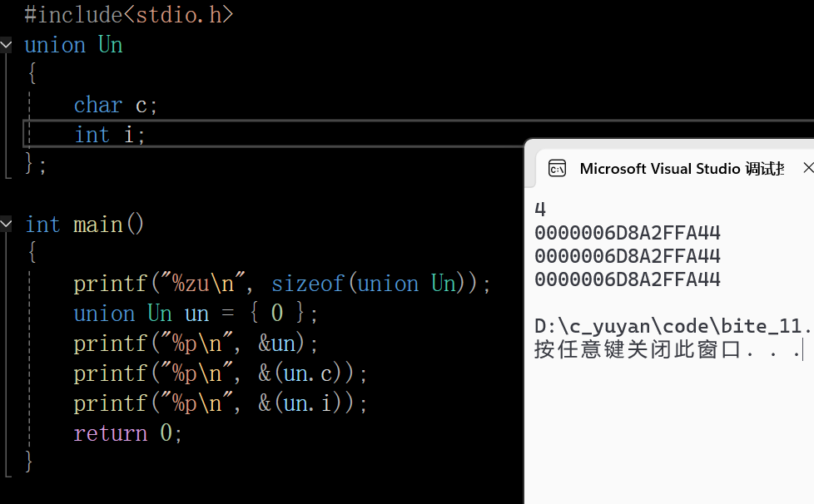814x504 pixels.
Task: Click the '按任意键关闭此窗口' message
Action: (668, 349)
